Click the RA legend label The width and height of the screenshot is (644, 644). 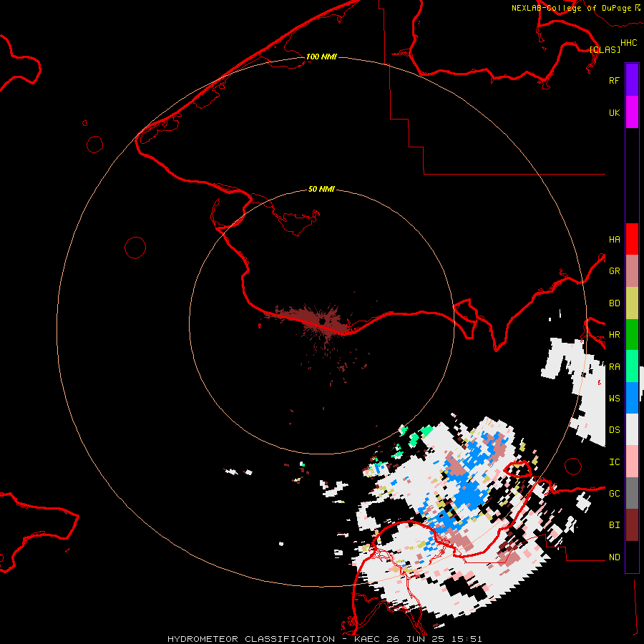[615, 367]
